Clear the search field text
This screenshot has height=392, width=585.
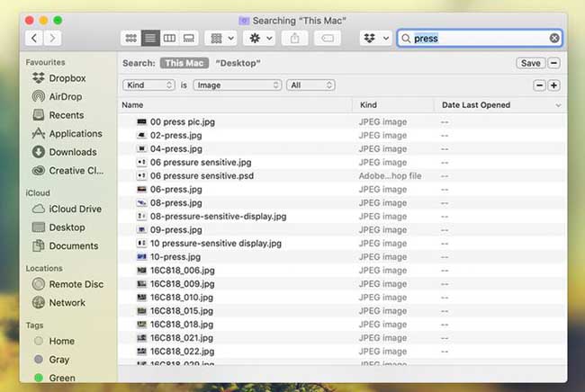(554, 39)
